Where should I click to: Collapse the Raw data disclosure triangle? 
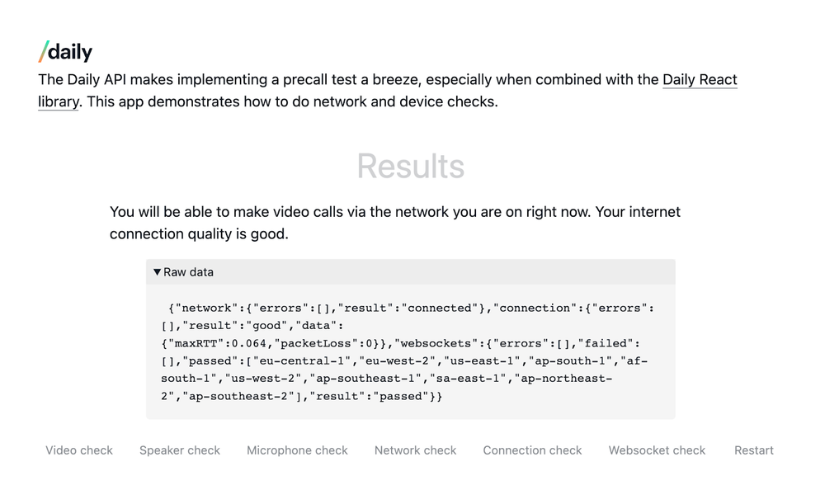click(157, 271)
